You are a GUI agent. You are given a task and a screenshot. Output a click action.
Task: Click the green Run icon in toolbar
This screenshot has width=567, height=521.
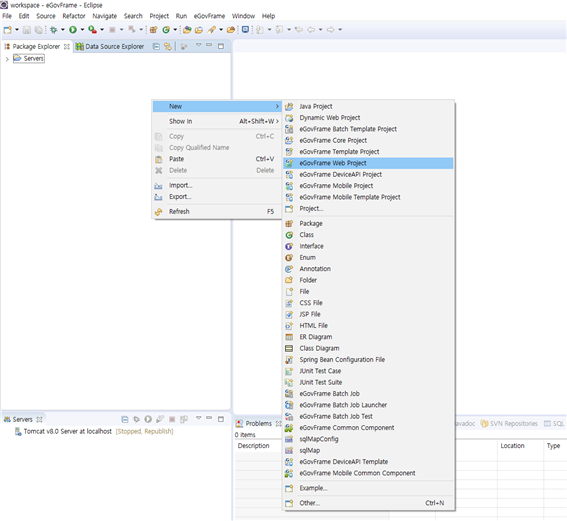[73, 30]
